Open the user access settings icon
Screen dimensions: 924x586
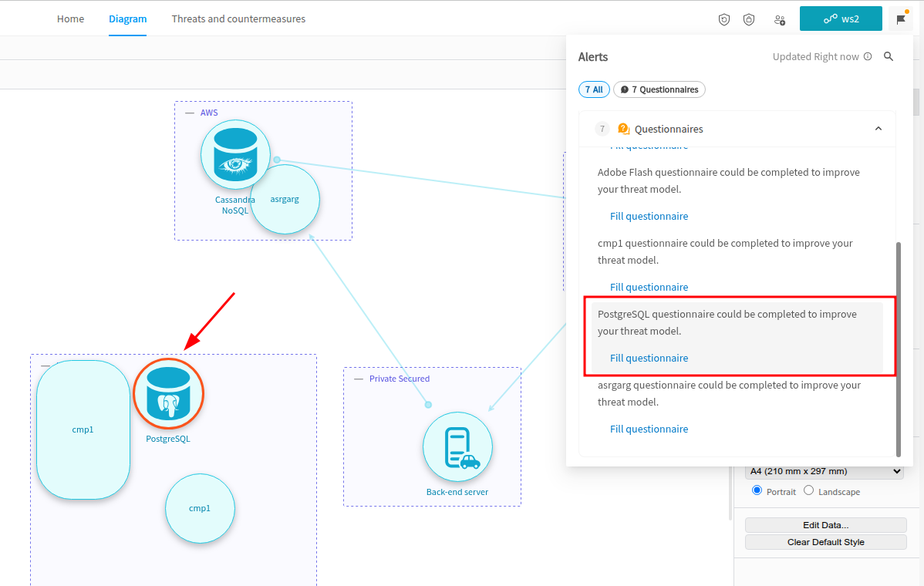(x=780, y=20)
